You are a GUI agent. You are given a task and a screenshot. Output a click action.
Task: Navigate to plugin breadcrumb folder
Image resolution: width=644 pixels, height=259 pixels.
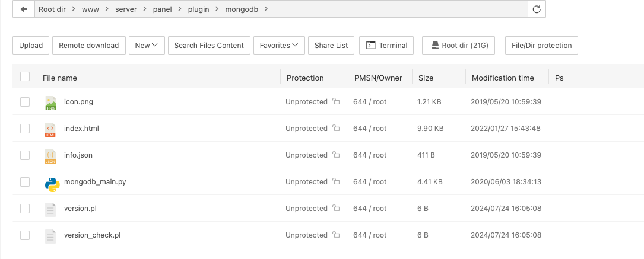click(x=198, y=9)
